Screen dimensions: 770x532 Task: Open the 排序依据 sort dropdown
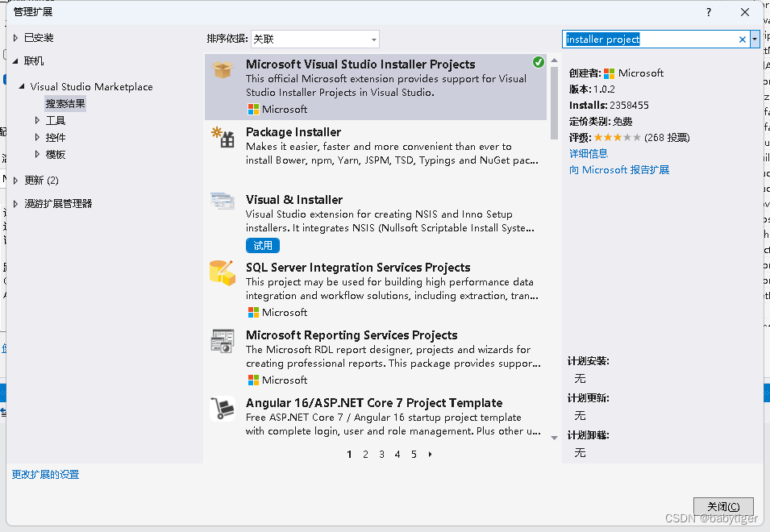coord(314,39)
